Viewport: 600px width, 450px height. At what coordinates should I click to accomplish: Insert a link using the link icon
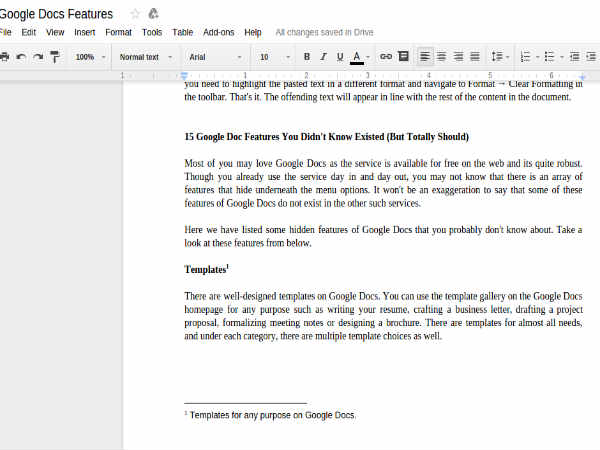(386, 57)
